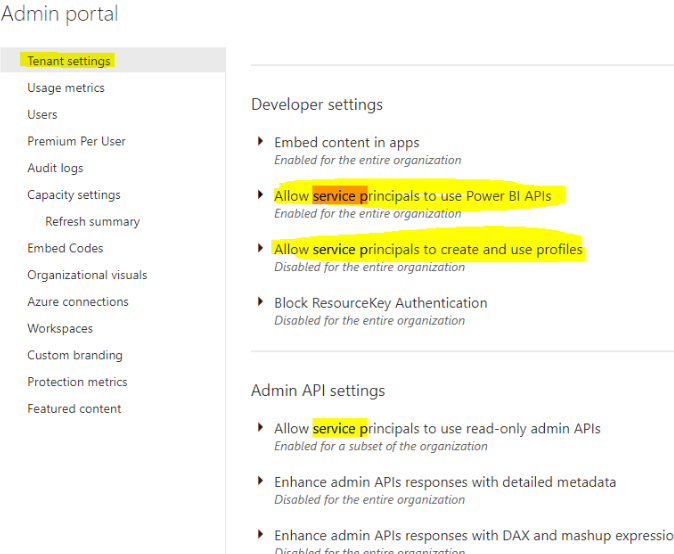Click Block ResourceKey Authentication title
Viewport: 674px width, 554px height.
tap(381, 303)
